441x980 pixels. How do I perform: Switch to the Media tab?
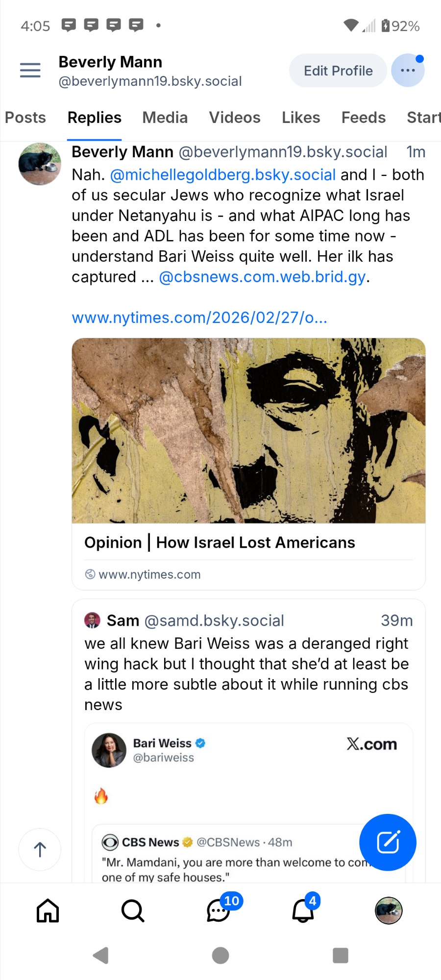165,118
